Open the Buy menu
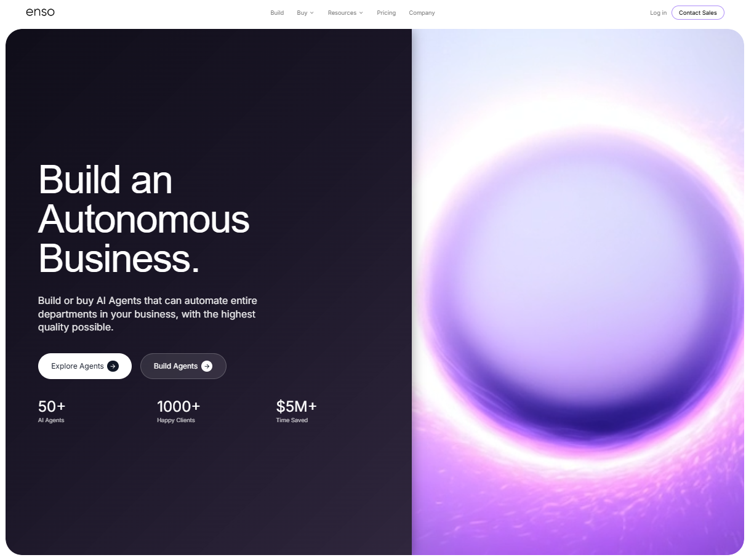This screenshot has height=560, width=754. [305, 13]
